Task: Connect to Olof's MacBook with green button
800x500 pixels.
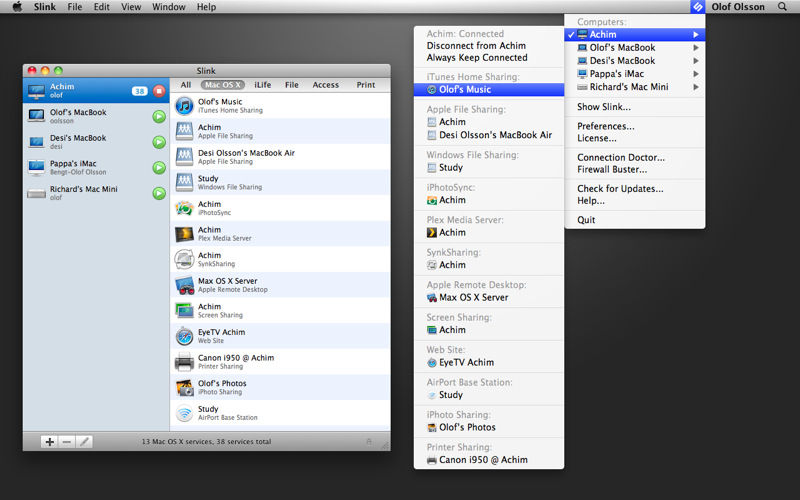Action: pos(159,116)
